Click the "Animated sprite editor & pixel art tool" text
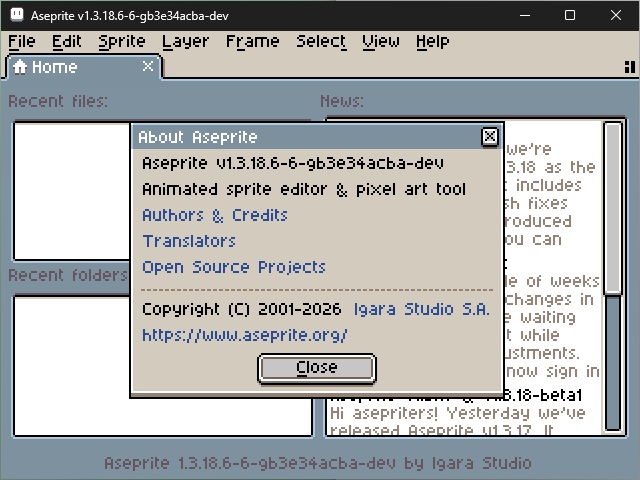The height and width of the screenshot is (480, 640). click(x=304, y=189)
